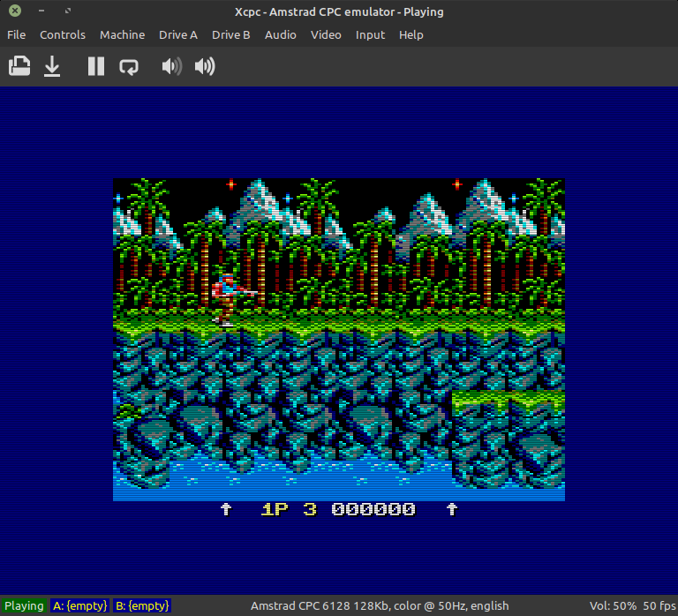The width and height of the screenshot is (678, 616).
Task: Open the Help menu
Action: (x=411, y=35)
